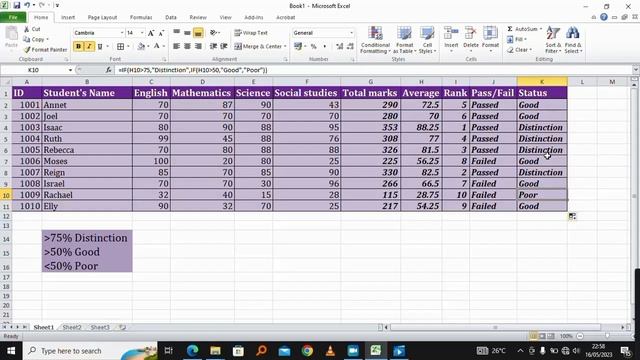Expand the Name Box K10 dropdown
Screen dimensions: 640x360
pyautogui.click(x=70, y=70)
